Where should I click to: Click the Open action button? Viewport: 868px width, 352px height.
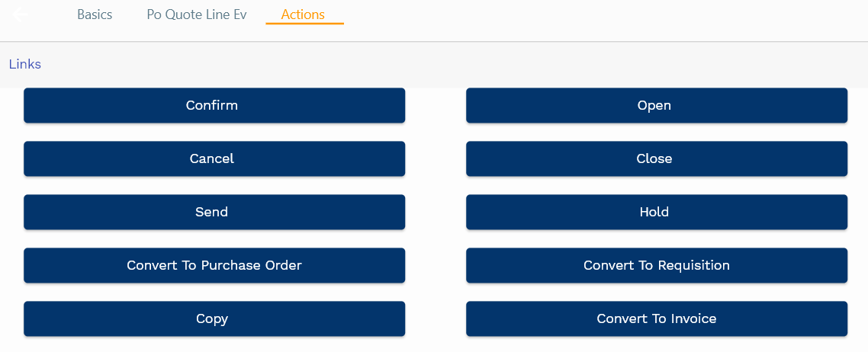(x=656, y=105)
